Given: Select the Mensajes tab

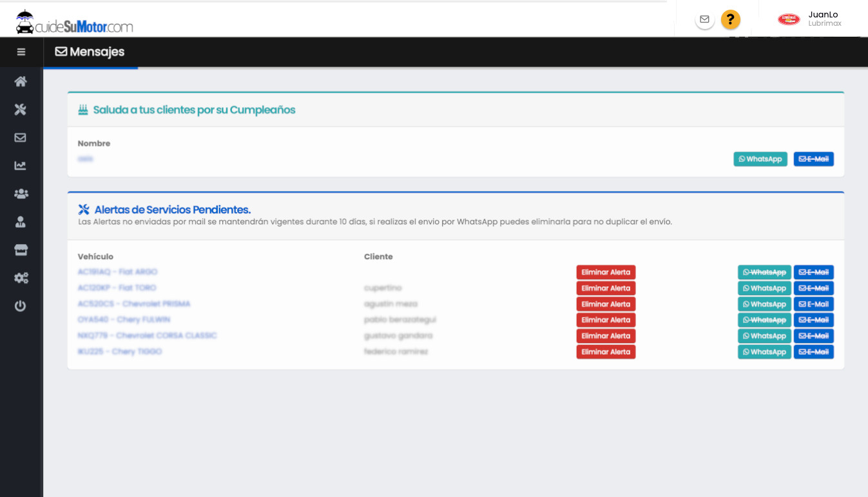Looking at the screenshot, I should 90,52.
